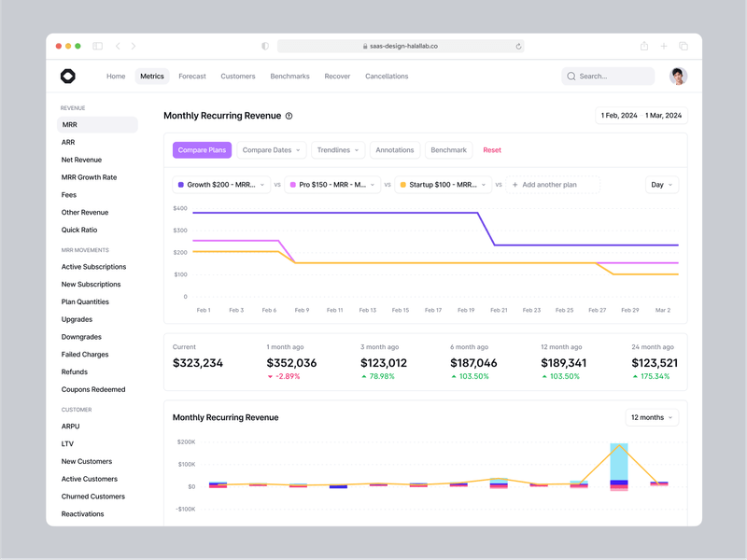Click the browser reader mode icon

coord(264,45)
